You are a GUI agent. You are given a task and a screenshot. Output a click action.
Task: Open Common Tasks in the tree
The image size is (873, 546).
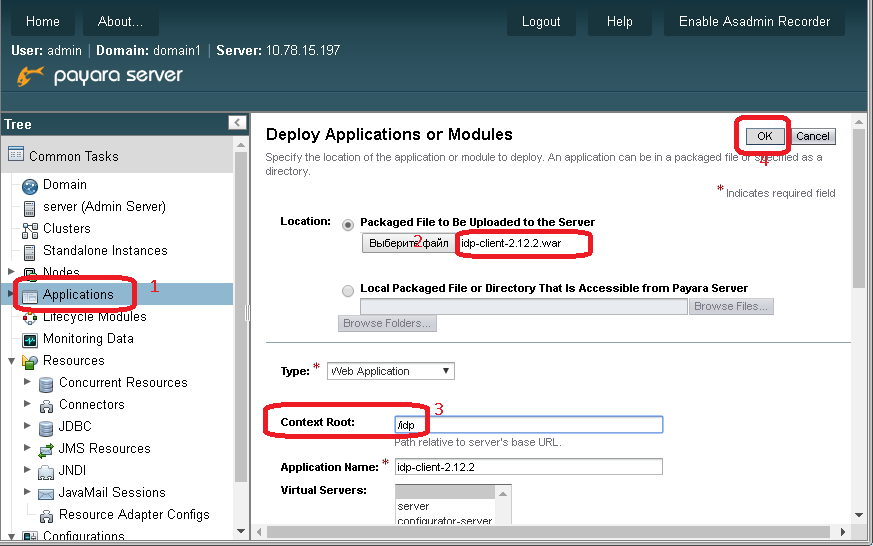click(x=73, y=156)
